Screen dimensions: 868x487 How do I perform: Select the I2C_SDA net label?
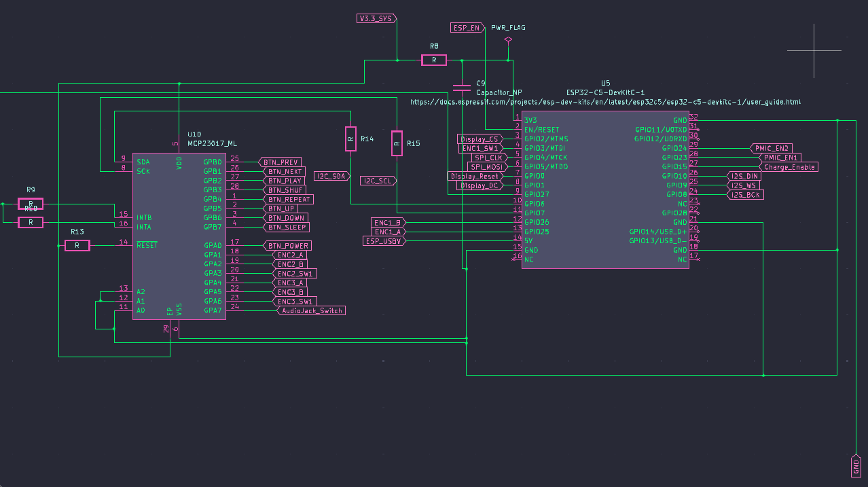click(x=332, y=176)
